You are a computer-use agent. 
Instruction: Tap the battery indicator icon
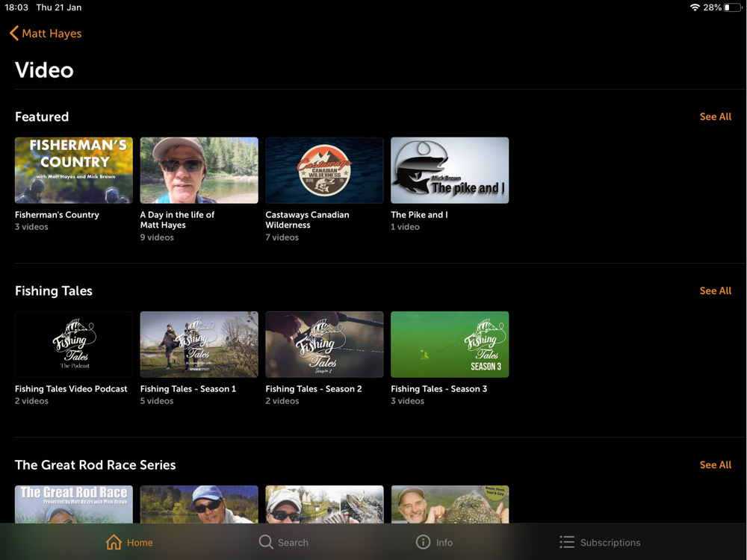(733, 7)
